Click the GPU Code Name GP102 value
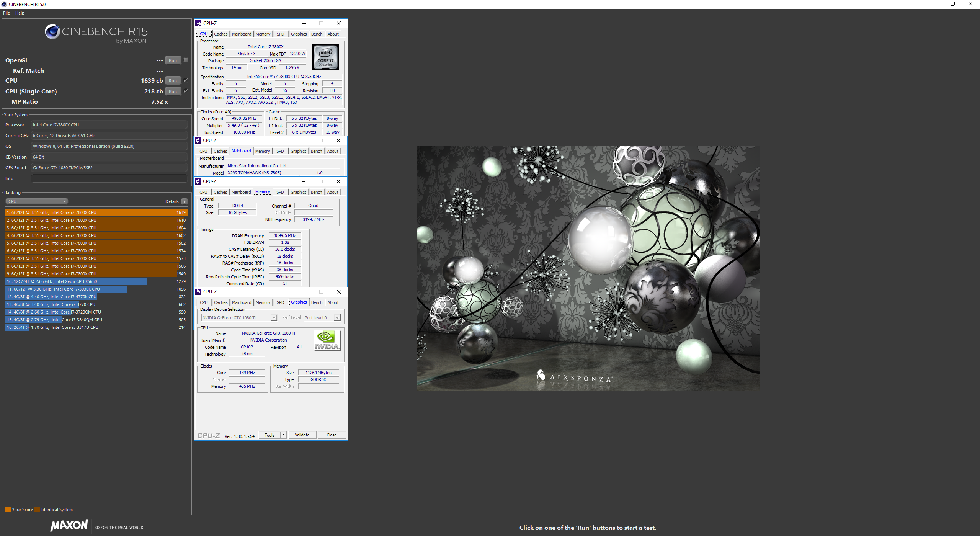Viewport: 980px width, 536px height. [x=247, y=347]
